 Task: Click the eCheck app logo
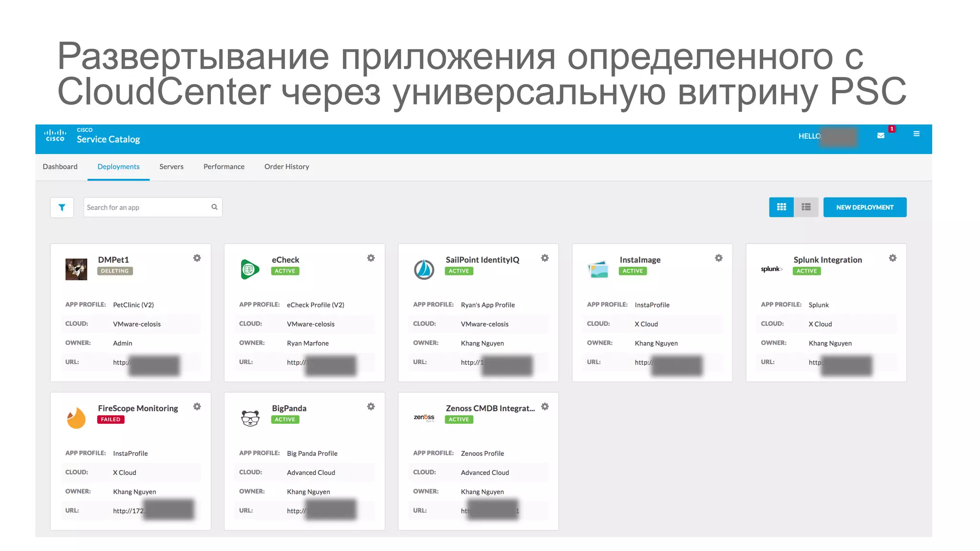pos(250,269)
